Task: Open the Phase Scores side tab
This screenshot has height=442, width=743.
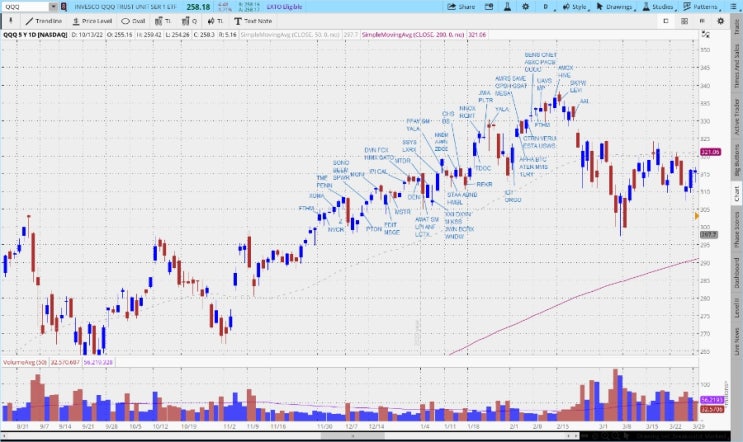Action: (x=737, y=229)
